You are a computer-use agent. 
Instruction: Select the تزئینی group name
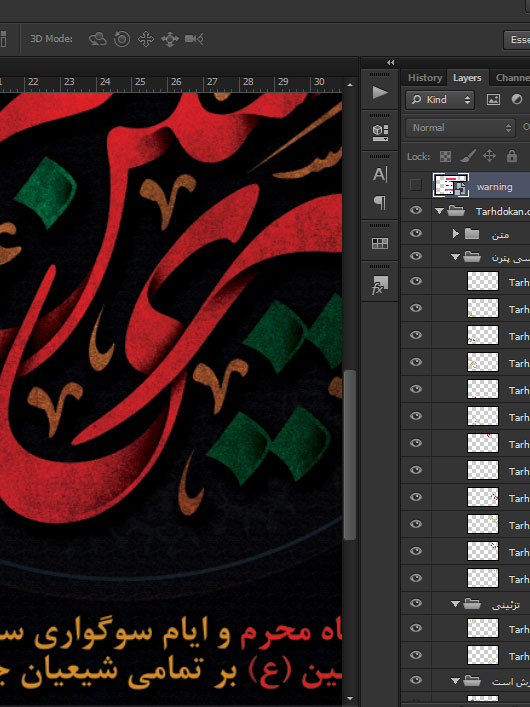(505, 605)
